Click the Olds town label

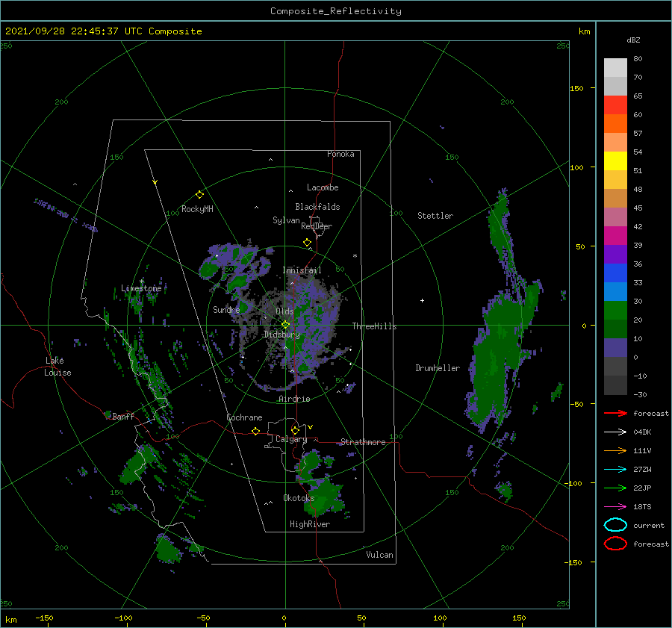click(284, 311)
